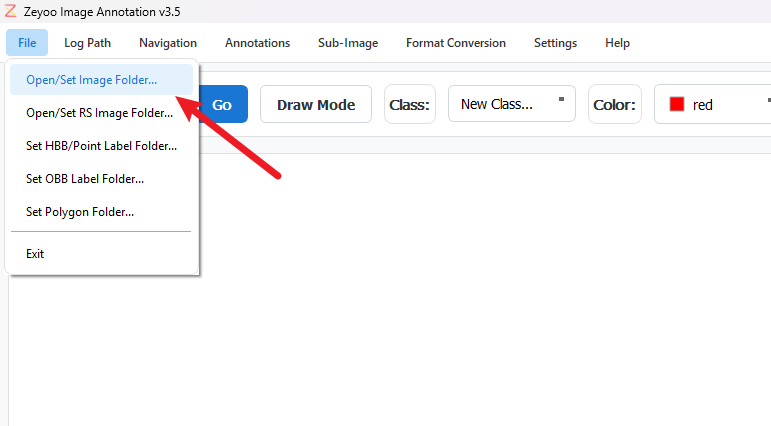The width and height of the screenshot is (771, 426).
Task: Expand the New Class... dropdown
Action: pos(512,104)
